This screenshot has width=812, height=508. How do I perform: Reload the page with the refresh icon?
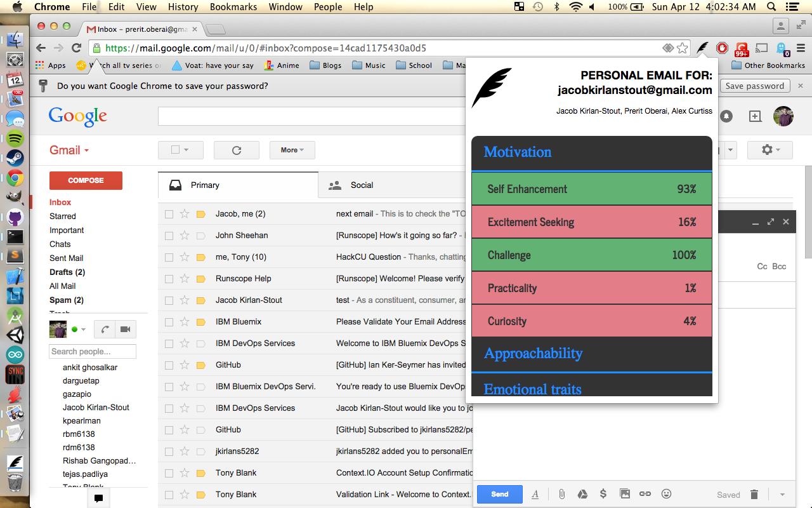(x=76, y=48)
